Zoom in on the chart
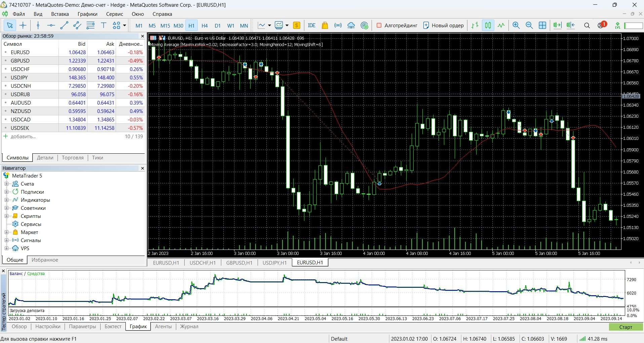 point(516,25)
